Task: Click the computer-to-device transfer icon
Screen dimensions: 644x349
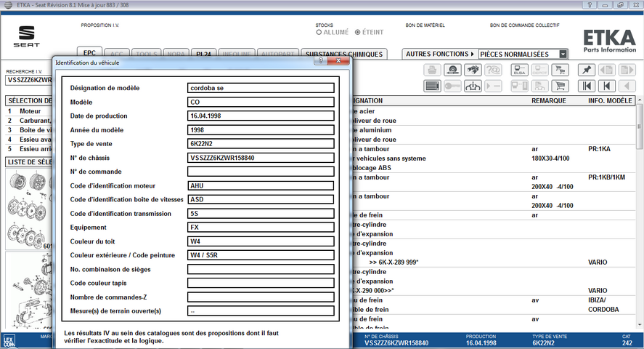Action: (520, 86)
